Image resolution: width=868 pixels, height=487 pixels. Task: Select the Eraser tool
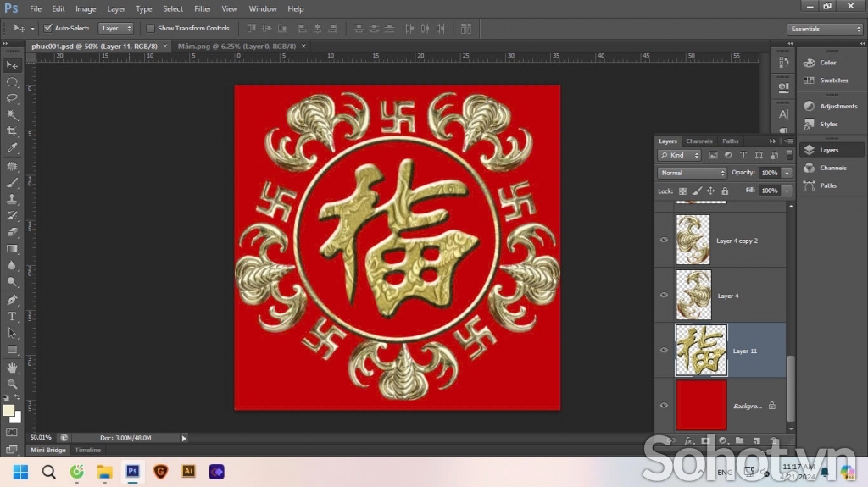coord(12,232)
